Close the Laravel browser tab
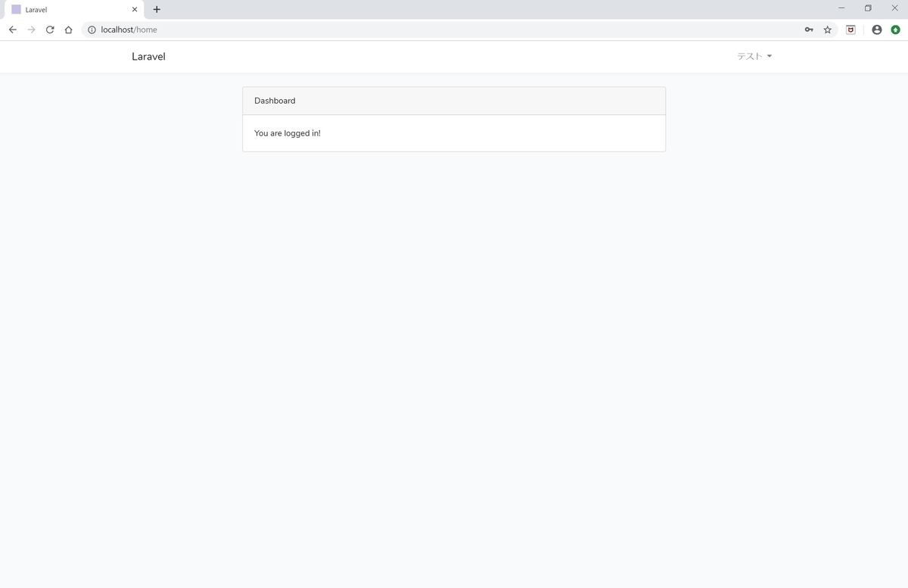The width and height of the screenshot is (908, 588). (134, 9)
